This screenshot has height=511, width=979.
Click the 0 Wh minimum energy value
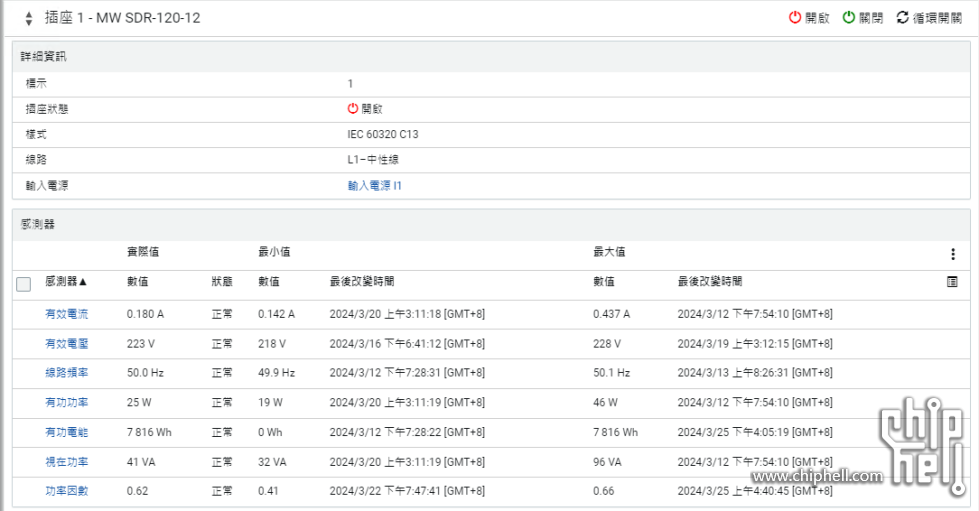click(270, 432)
